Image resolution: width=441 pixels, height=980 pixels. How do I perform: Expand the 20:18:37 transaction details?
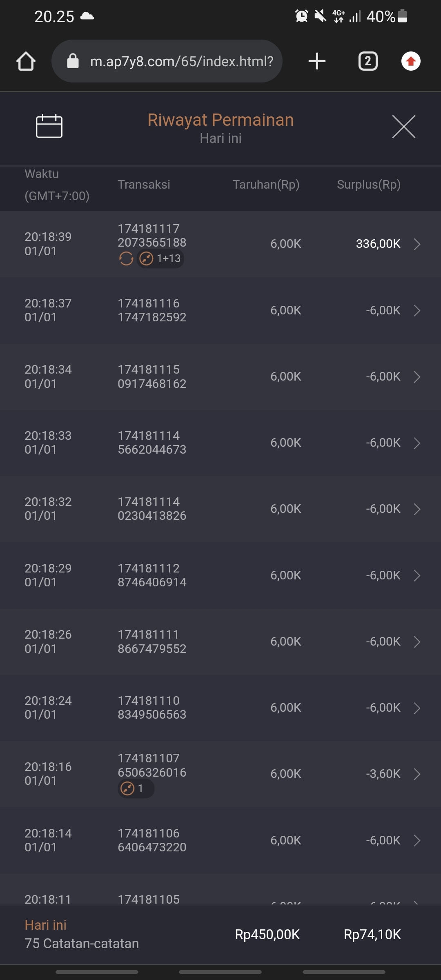point(417,311)
